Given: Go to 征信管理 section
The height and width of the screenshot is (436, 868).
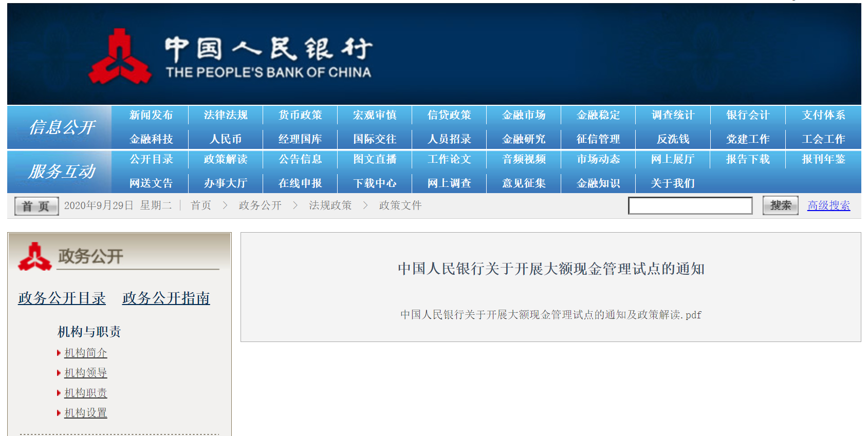Looking at the screenshot, I should (x=598, y=139).
